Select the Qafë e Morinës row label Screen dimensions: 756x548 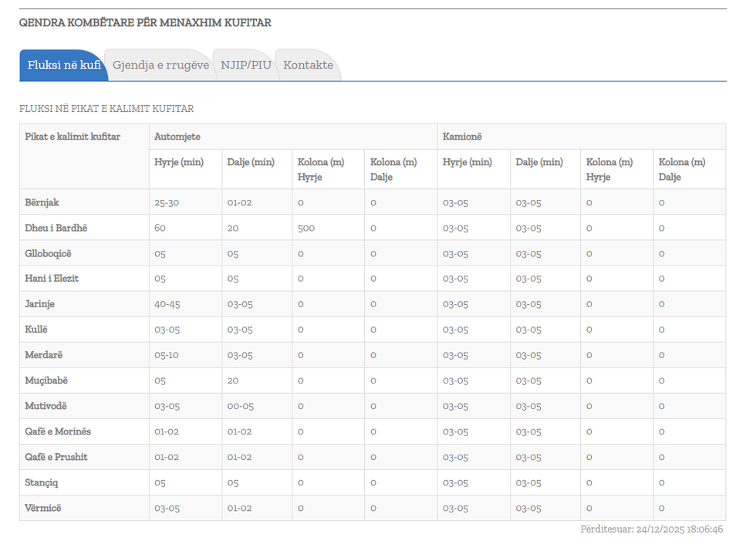pos(58,431)
